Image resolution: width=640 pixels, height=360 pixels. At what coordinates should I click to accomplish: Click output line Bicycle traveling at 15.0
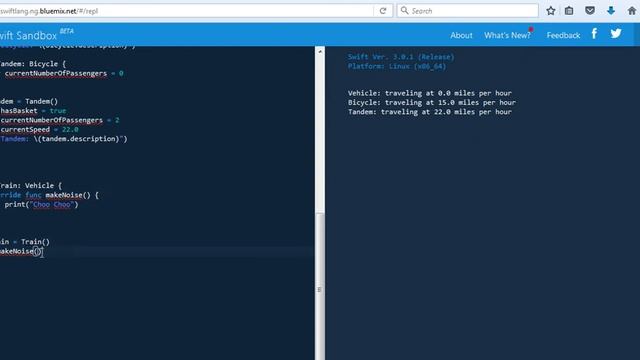coord(432,102)
